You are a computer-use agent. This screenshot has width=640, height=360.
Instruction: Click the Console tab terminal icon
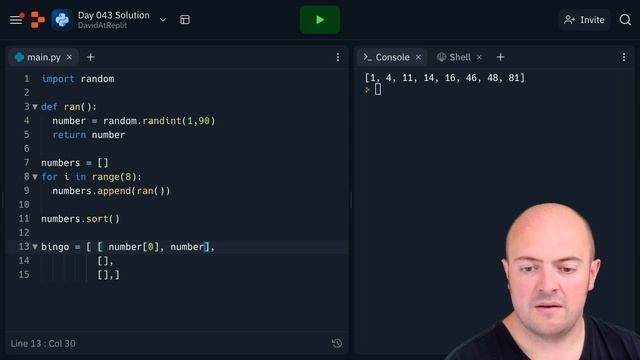click(368, 57)
